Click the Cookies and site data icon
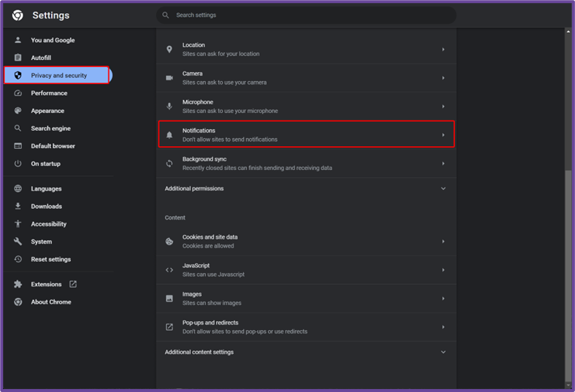This screenshot has width=575, height=392. [169, 242]
